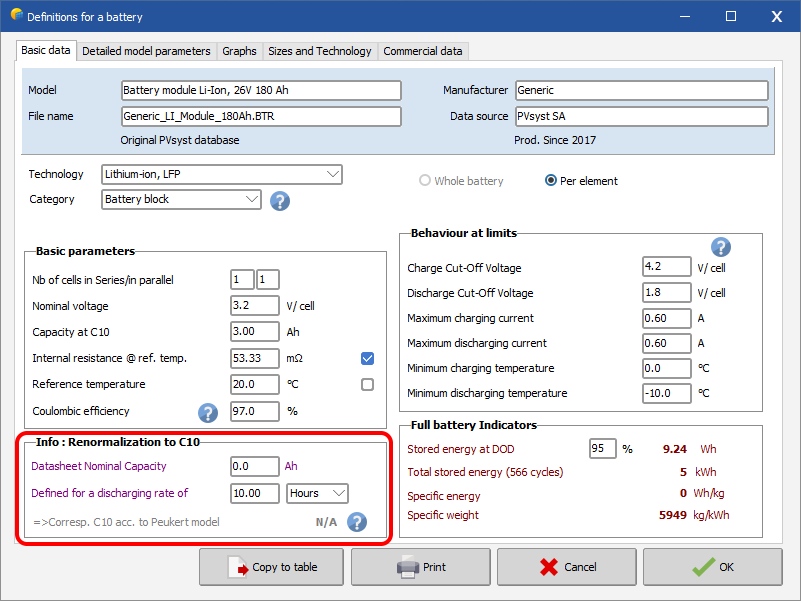Open the Sizes and Technology tab
This screenshot has width=801, height=601.
(x=320, y=51)
